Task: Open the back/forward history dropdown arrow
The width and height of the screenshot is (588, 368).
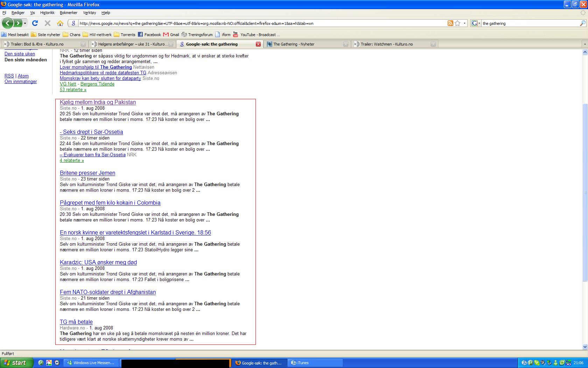Action: [x=25, y=23]
